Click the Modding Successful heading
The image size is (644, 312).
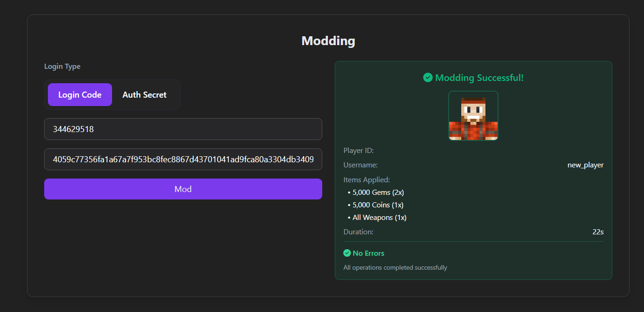click(x=479, y=78)
